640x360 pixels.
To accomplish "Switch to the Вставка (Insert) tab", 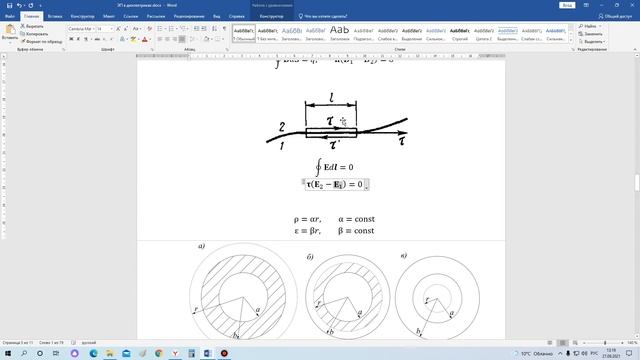I will [x=55, y=16].
